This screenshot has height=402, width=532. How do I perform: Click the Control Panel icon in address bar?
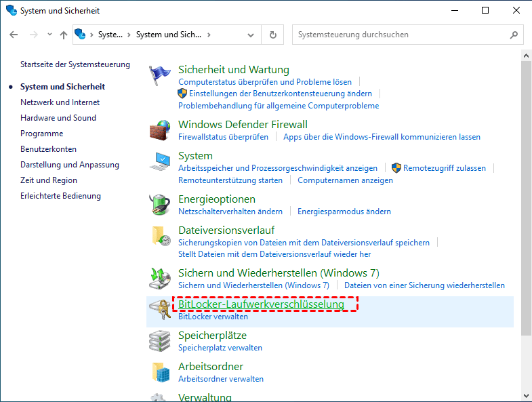[80, 34]
